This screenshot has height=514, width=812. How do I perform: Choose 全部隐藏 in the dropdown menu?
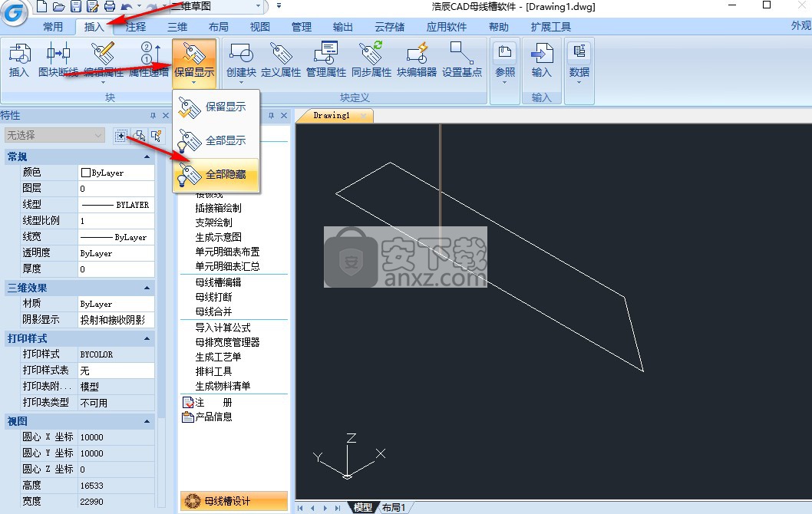click(x=216, y=175)
